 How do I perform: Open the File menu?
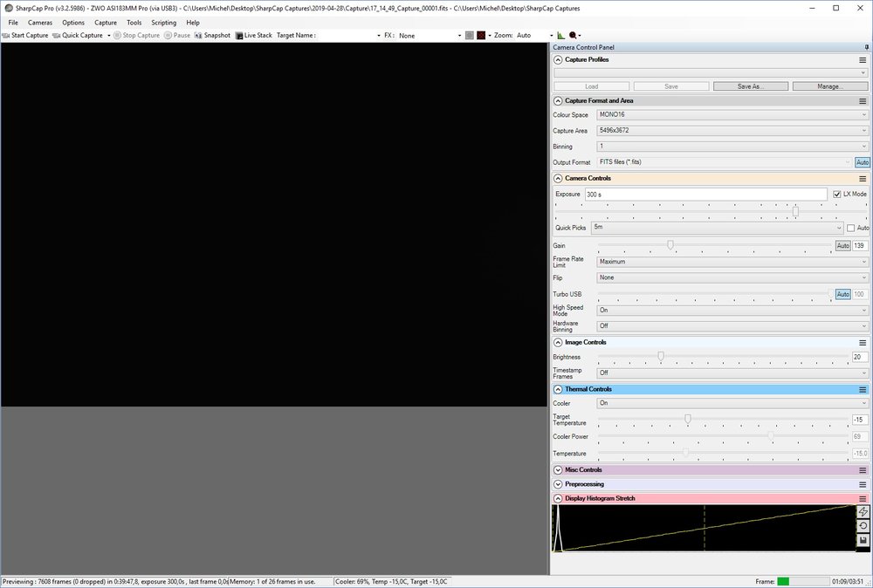(x=13, y=23)
